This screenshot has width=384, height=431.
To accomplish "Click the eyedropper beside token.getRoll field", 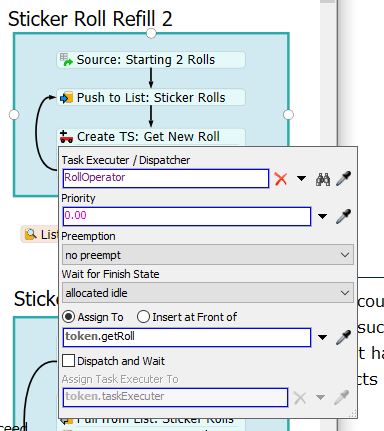I will 343,337.
